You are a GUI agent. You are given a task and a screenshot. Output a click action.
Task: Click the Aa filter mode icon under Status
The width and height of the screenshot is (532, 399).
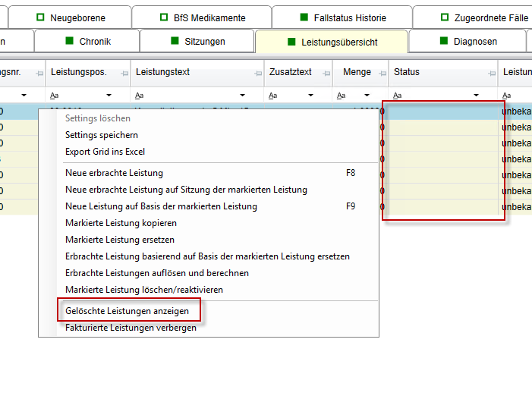click(x=398, y=96)
